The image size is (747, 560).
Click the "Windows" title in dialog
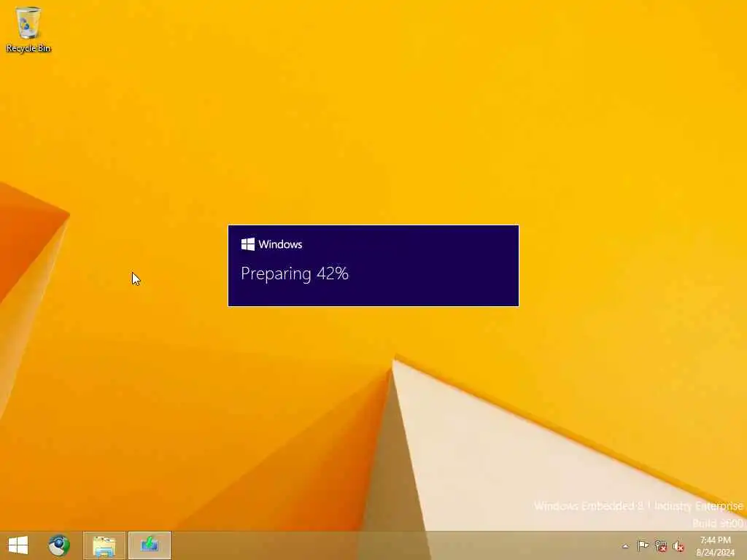[x=280, y=244]
